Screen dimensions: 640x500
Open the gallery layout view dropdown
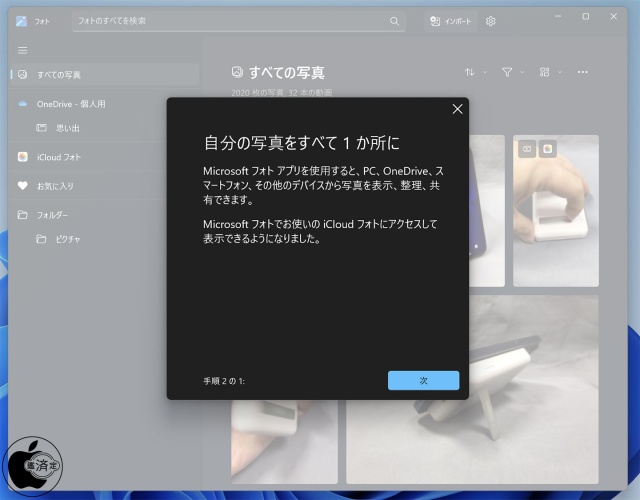pyautogui.click(x=551, y=72)
